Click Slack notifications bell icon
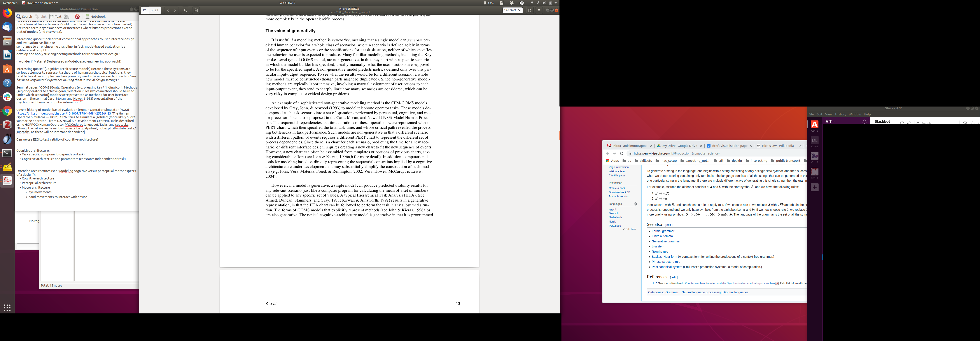 [864, 122]
